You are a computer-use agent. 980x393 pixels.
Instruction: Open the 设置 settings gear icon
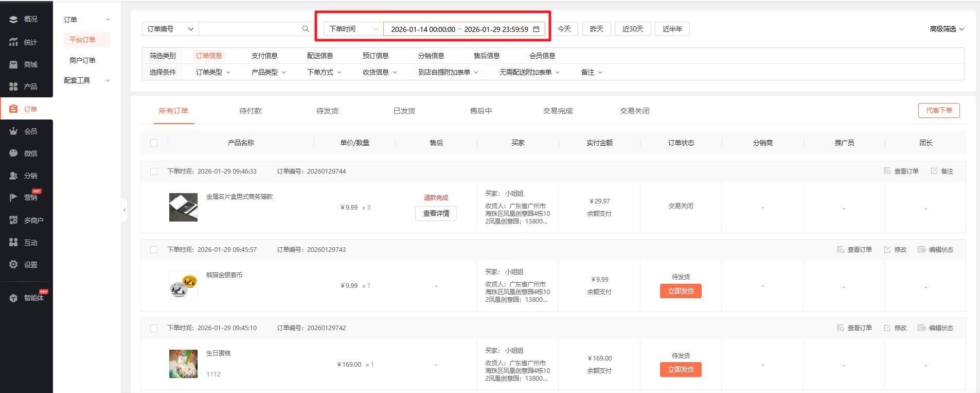(x=13, y=265)
